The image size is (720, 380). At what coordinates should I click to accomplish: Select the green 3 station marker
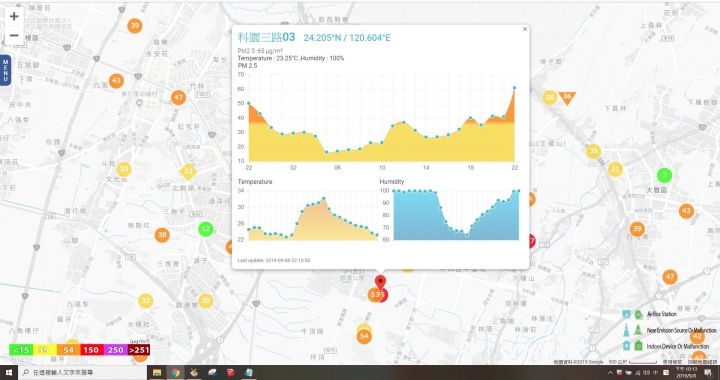pyautogui.click(x=664, y=175)
